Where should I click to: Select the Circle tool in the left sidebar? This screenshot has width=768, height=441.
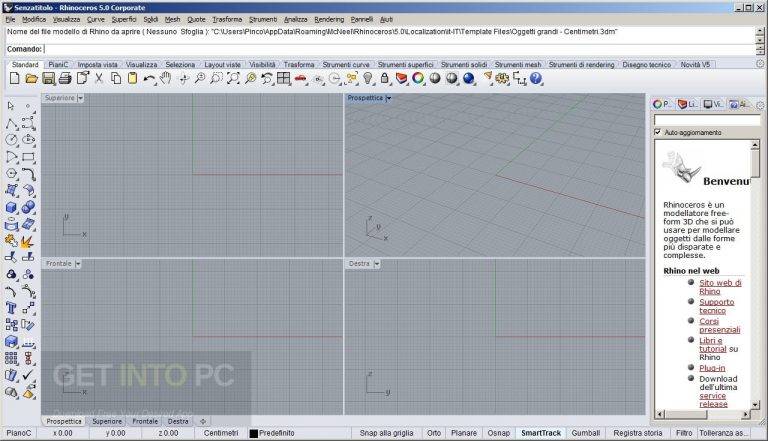11,140
